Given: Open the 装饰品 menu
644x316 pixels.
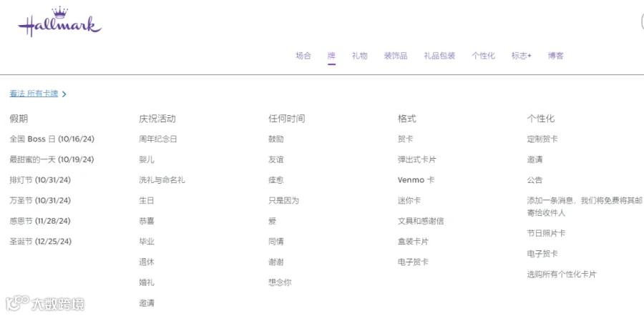Looking at the screenshot, I should pos(396,56).
